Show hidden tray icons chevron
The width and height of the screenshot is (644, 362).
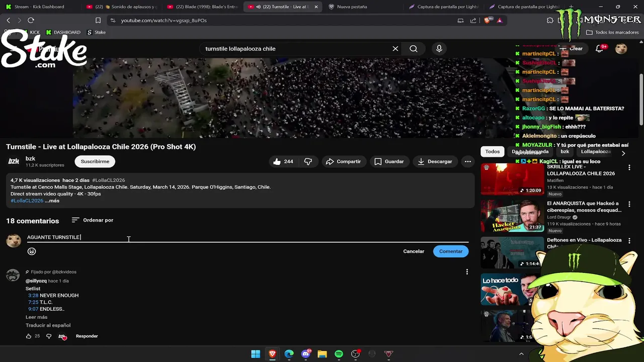coord(521,354)
